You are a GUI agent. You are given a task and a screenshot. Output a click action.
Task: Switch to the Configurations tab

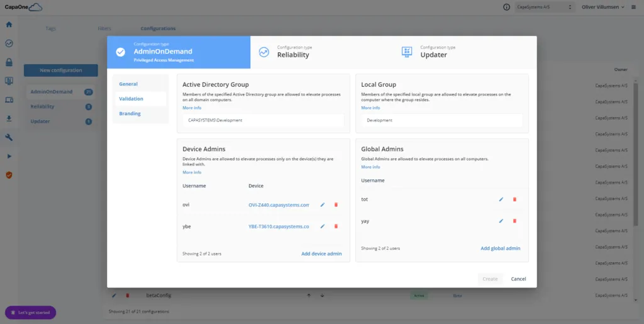tap(158, 29)
